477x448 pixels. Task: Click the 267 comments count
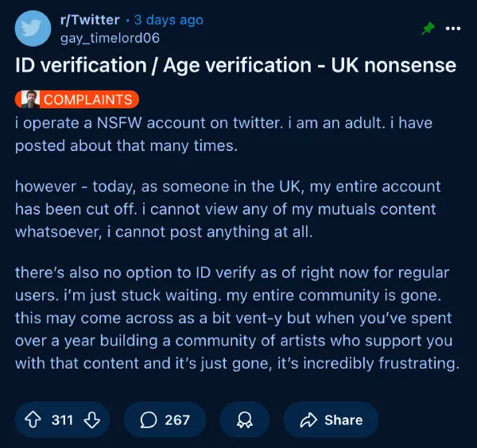pyautogui.click(x=176, y=419)
